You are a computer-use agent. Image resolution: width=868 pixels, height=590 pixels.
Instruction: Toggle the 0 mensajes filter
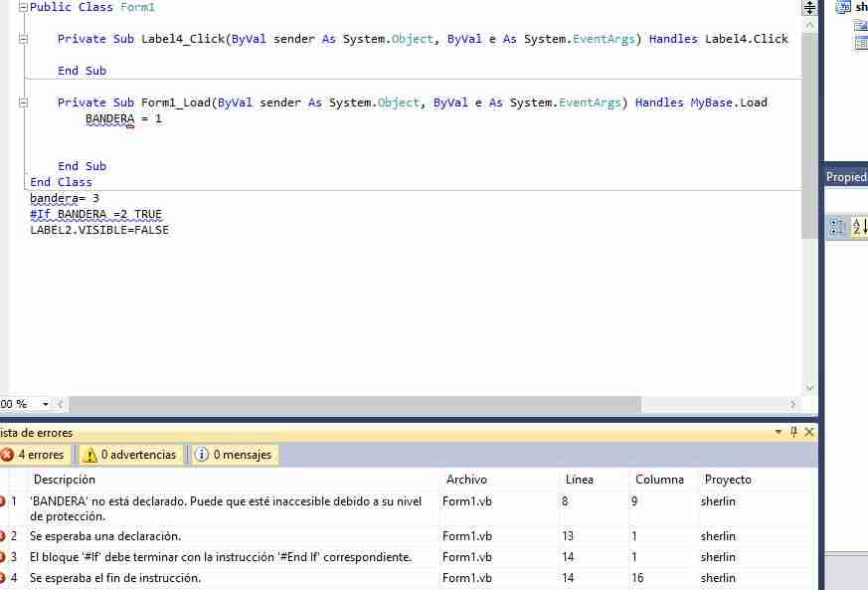(234, 455)
